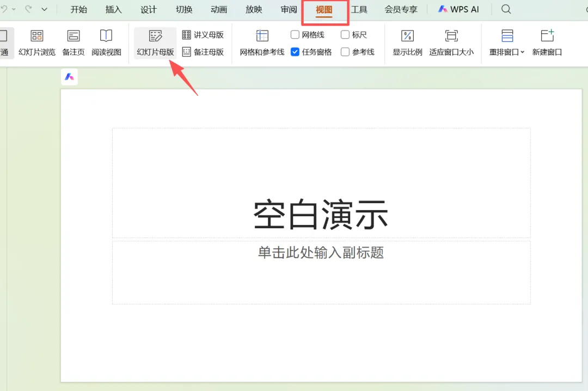Screen dimensions: 588x391
Task: Open the 动画 Animations tab
Action: (x=219, y=9)
